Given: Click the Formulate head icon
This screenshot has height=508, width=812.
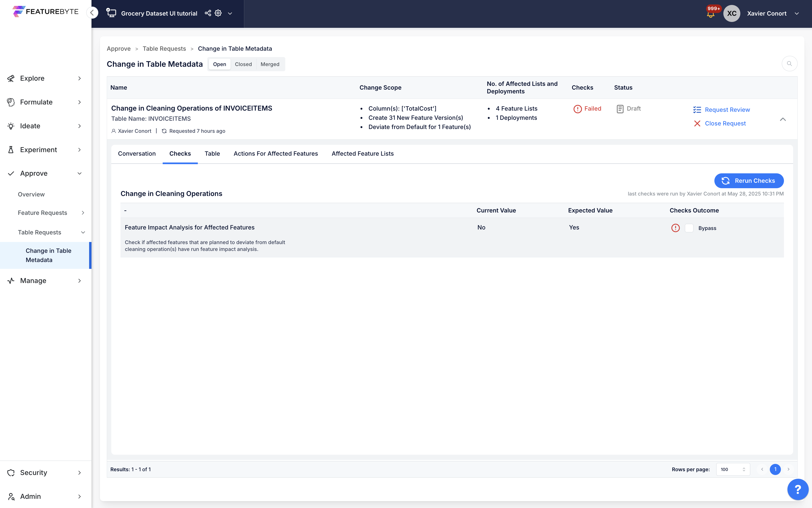Looking at the screenshot, I should [11, 102].
